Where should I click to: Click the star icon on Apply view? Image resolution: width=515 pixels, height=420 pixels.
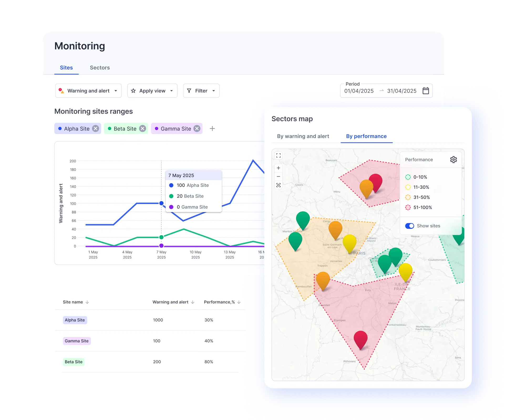(133, 91)
